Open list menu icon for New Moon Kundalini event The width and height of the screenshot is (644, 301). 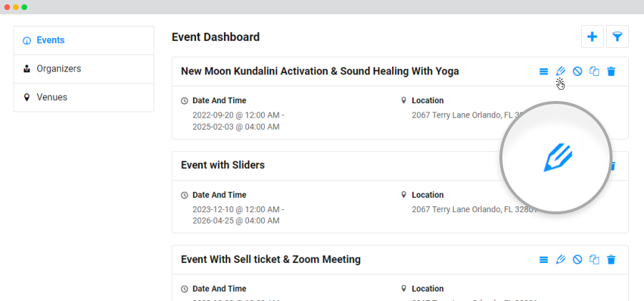pos(543,72)
